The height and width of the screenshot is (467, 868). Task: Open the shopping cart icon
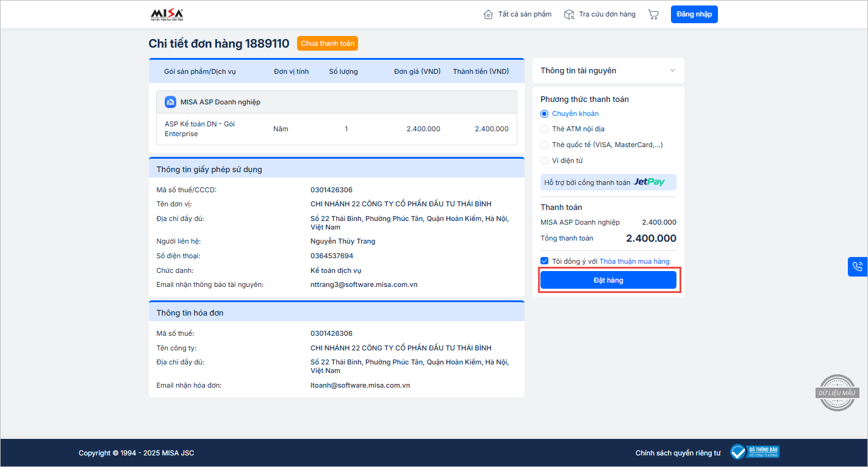pos(653,15)
